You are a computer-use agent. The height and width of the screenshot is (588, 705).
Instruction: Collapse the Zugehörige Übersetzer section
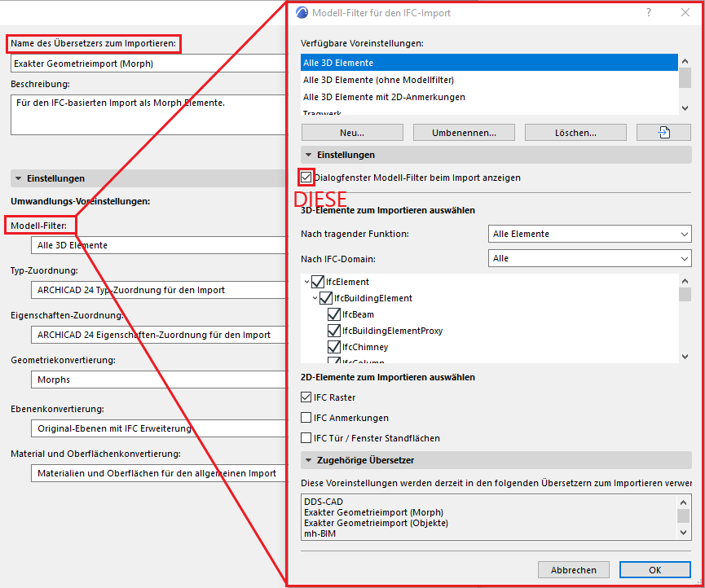point(309,461)
